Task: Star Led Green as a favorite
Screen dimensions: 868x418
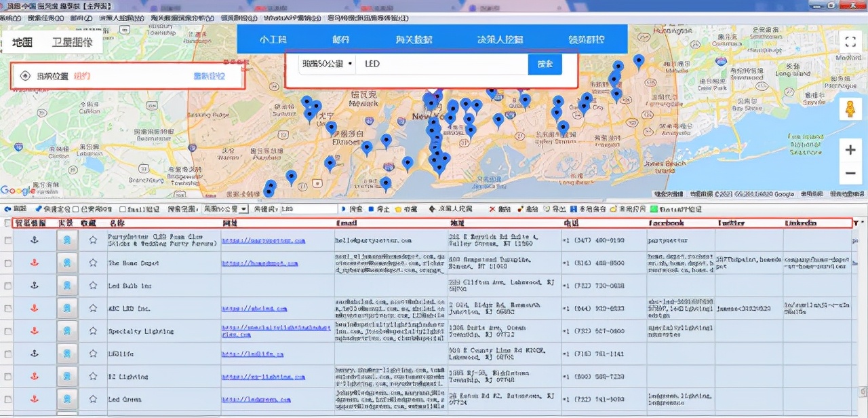Action: click(93, 399)
